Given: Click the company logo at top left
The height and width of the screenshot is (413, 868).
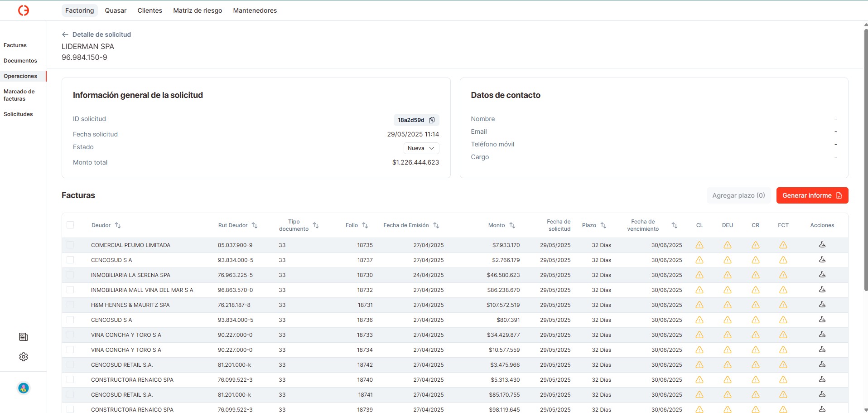Looking at the screenshot, I should 24,10.
